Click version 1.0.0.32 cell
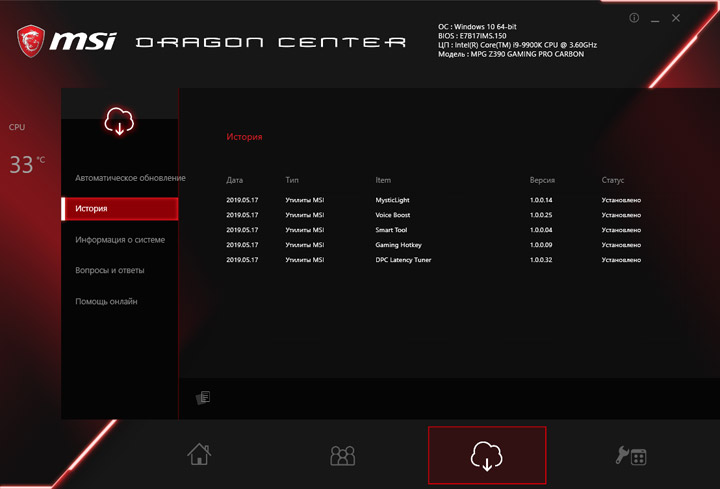Image resolution: width=720 pixels, height=489 pixels. (x=541, y=260)
